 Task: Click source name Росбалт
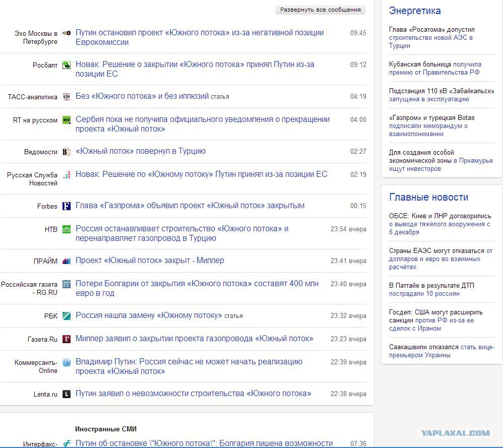(x=45, y=65)
